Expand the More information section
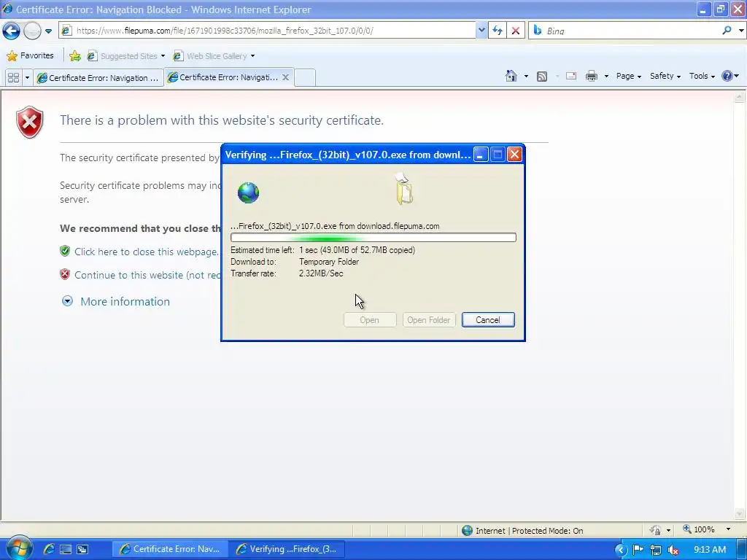 click(x=67, y=301)
